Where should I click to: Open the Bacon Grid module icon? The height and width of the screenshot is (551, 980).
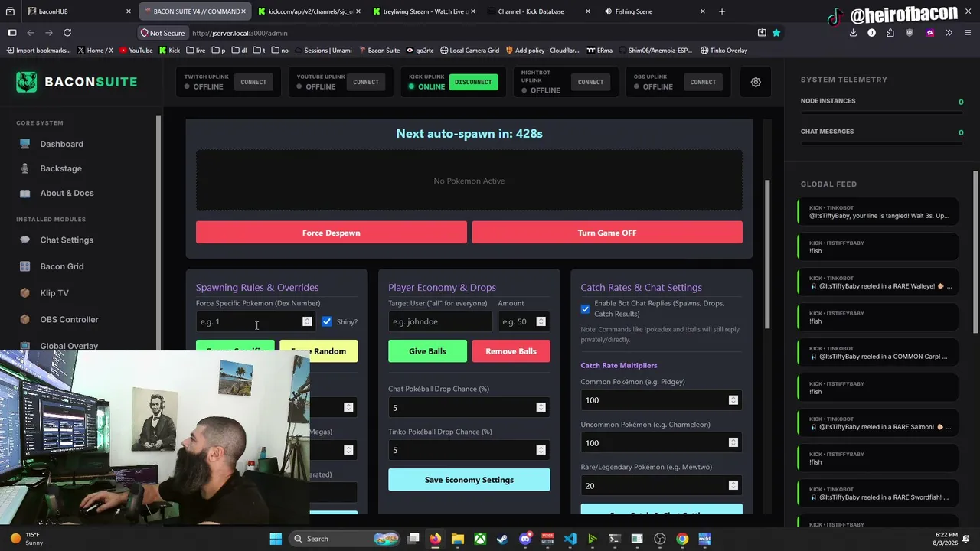pyautogui.click(x=25, y=266)
